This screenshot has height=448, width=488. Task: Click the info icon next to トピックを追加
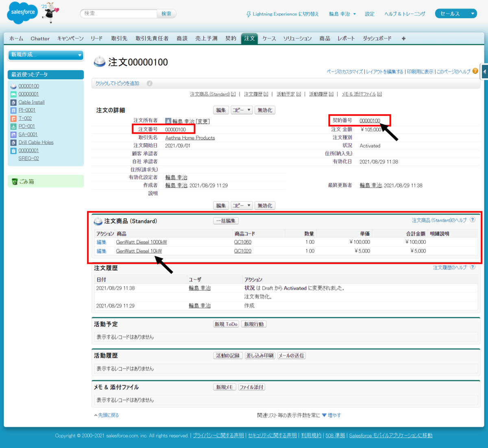click(x=149, y=83)
